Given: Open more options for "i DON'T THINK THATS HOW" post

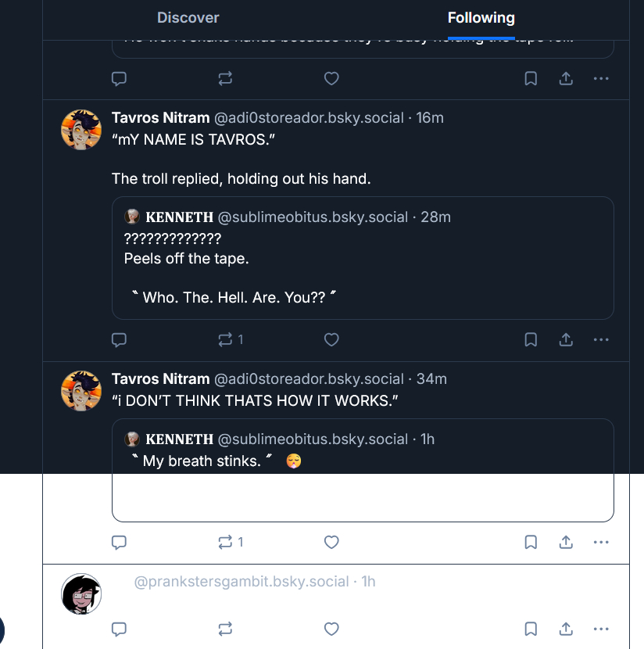Looking at the screenshot, I should 600,542.
